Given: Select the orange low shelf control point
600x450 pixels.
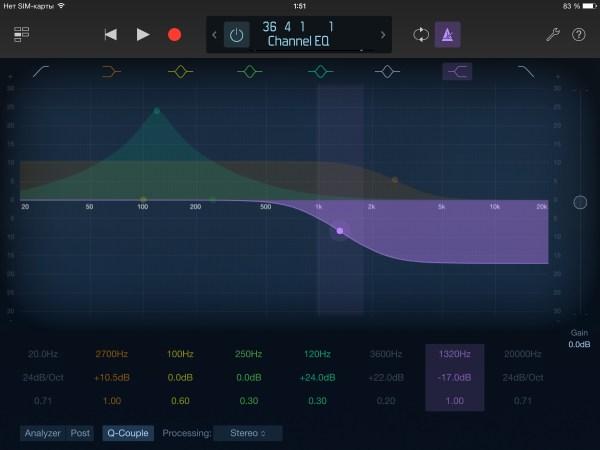Looking at the screenshot, I should [x=395, y=180].
